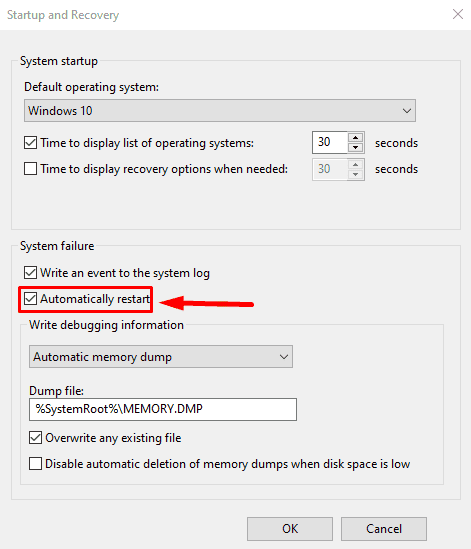
Task: Enable Disable automatic deletion of memory dumps
Action: [35, 464]
